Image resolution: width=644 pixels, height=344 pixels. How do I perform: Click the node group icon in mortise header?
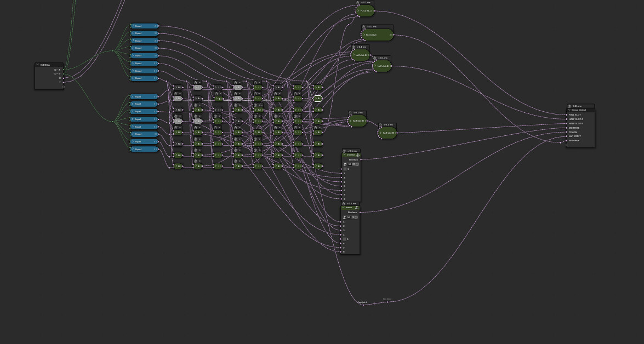(x=358, y=155)
